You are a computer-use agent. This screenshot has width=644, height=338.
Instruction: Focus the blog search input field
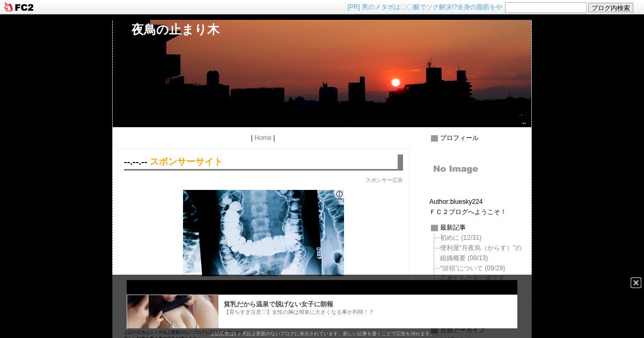click(546, 8)
